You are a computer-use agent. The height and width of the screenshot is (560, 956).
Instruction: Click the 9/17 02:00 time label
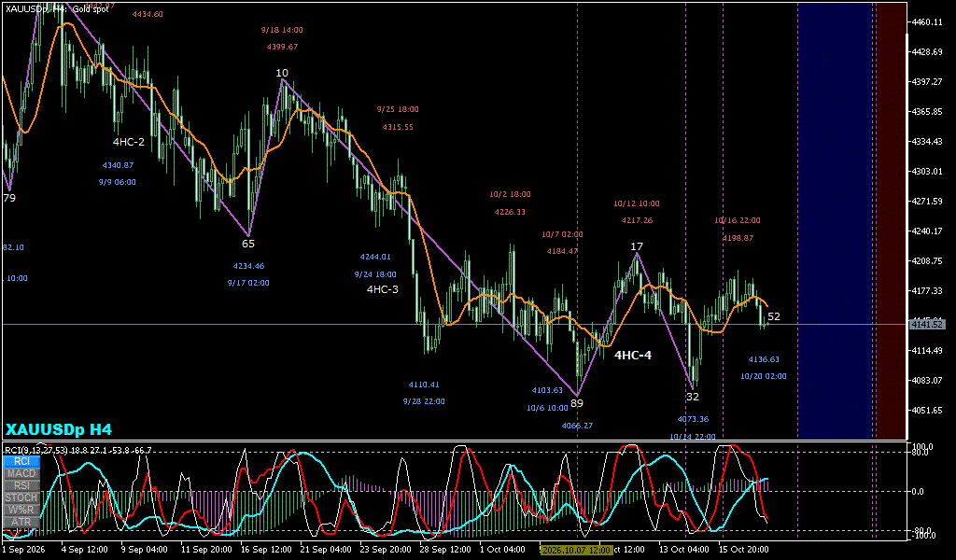[248, 284]
